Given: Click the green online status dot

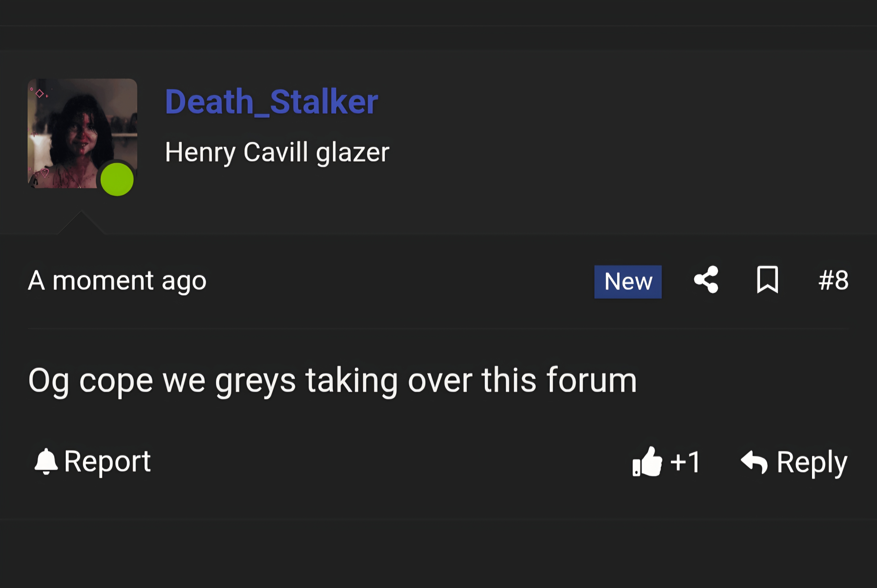Looking at the screenshot, I should [x=117, y=179].
